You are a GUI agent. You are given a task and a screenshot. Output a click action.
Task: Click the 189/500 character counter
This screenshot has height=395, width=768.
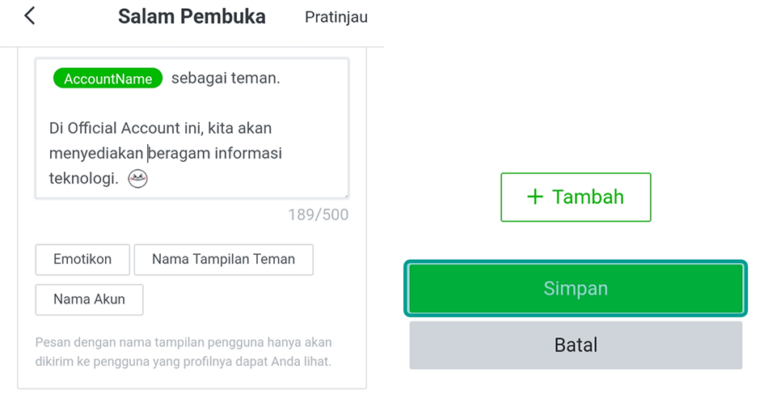(x=318, y=215)
